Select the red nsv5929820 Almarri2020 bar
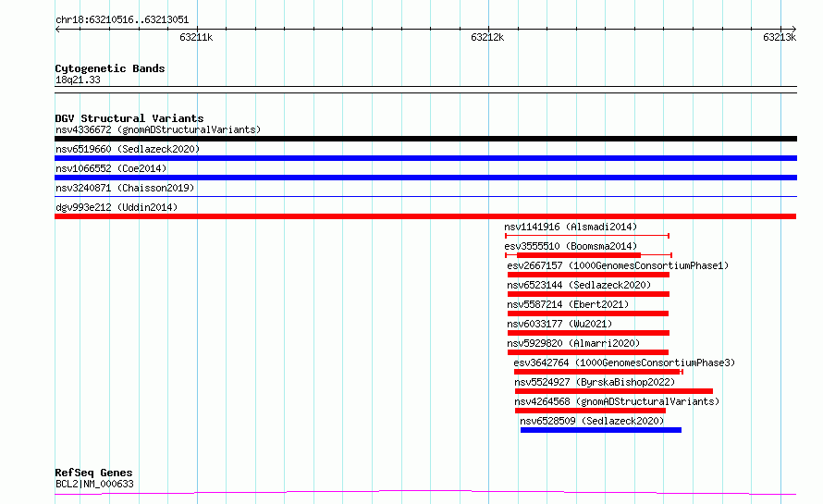823x504 pixels. tap(588, 352)
